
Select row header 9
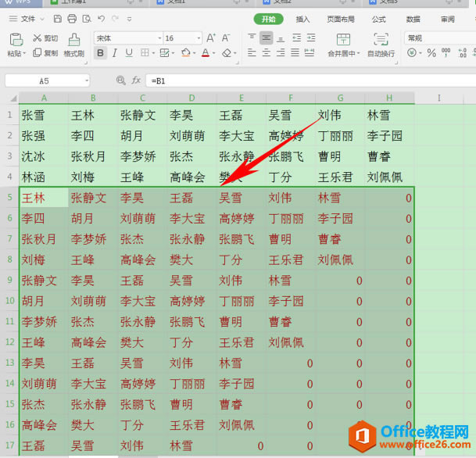click(x=9, y=280)
